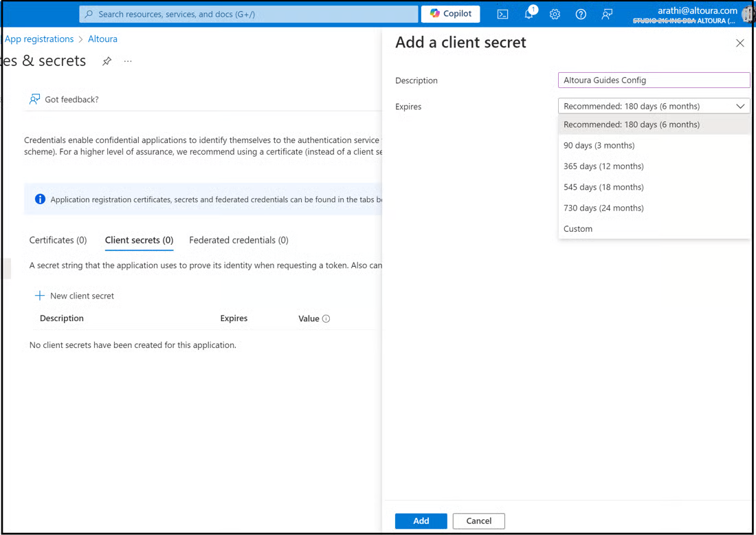Viewport: 756px width, 535px height.
Task: Click the plus icon beside New client secret
Action: tap(40, 296)
